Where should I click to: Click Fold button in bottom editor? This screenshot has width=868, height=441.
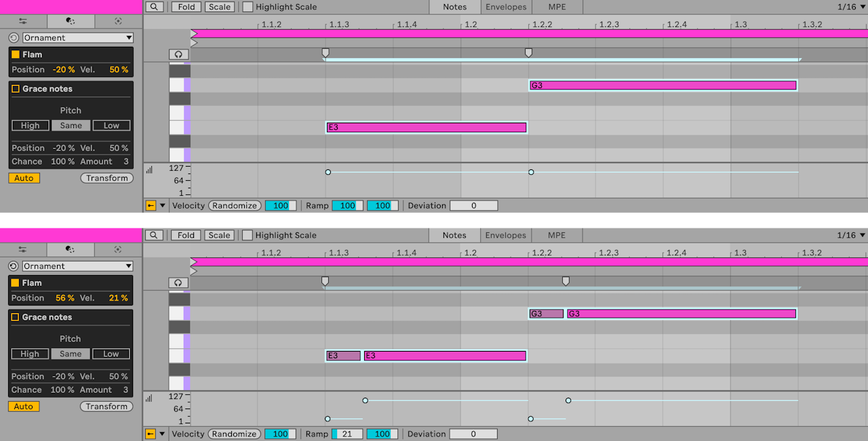point(186,235)
